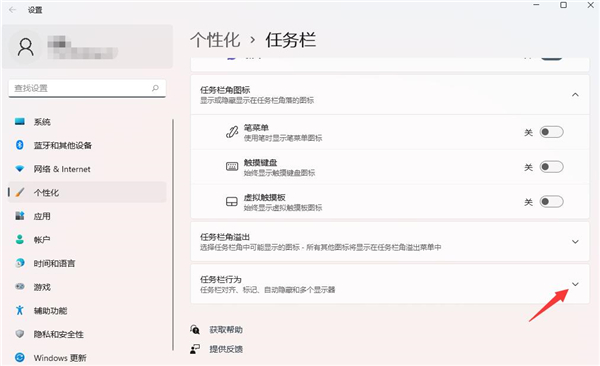The image size is (600, 366).
Task: Click the Windows 更新 sync icon
Action: click(20, 358)
